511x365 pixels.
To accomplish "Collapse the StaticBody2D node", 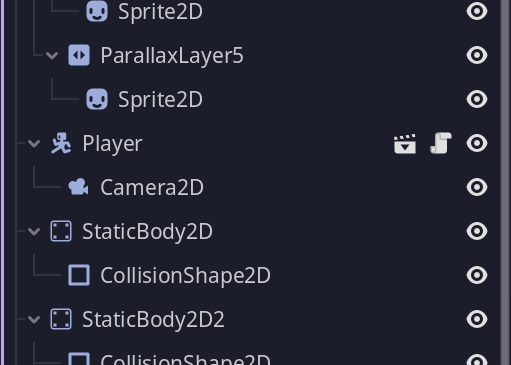I will click(x=34, y=231).
